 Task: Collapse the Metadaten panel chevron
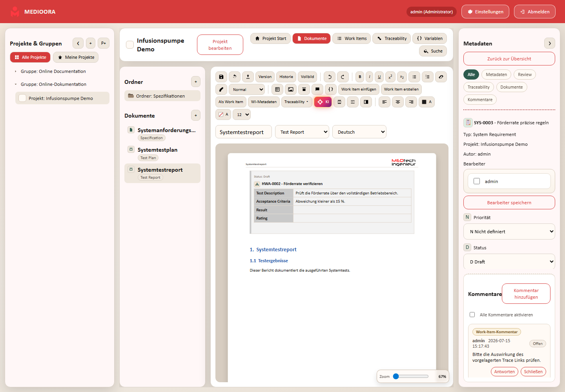coord(550,43)
